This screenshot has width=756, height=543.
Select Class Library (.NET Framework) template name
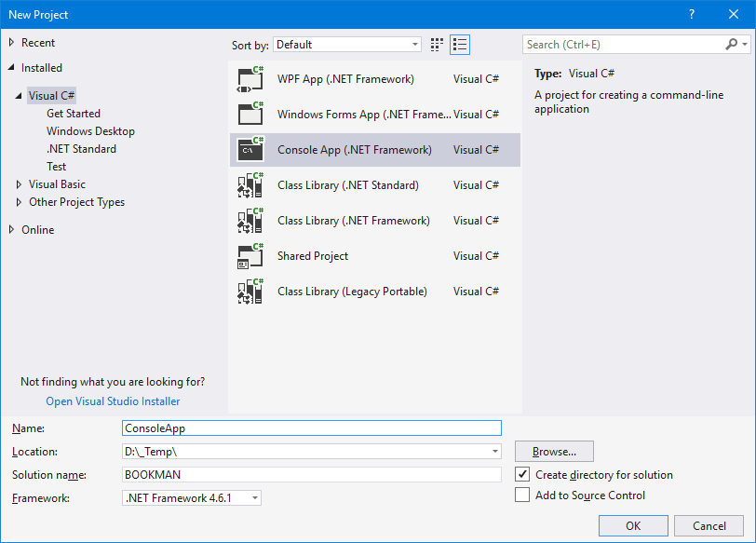click(354, 221)
